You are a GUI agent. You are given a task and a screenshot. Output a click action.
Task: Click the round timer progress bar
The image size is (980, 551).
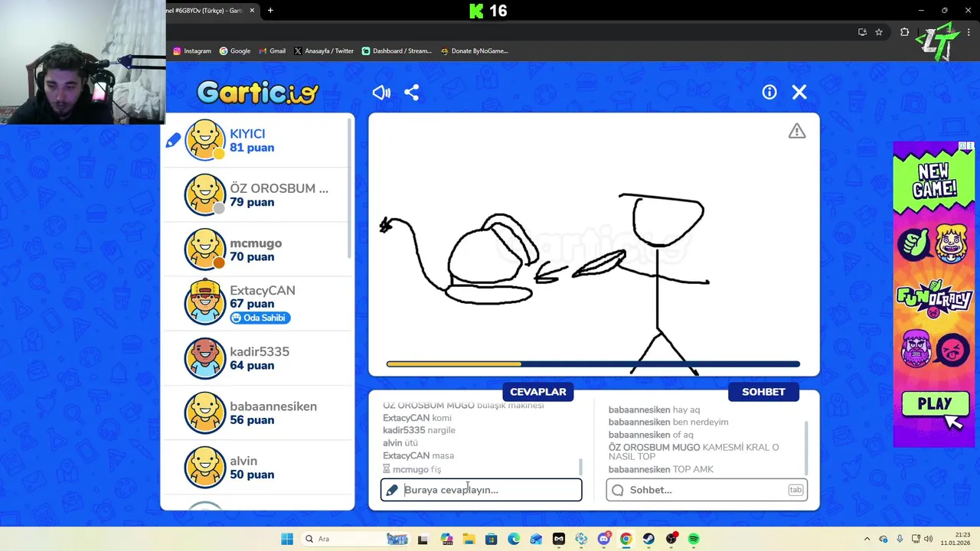pos(593,364)
